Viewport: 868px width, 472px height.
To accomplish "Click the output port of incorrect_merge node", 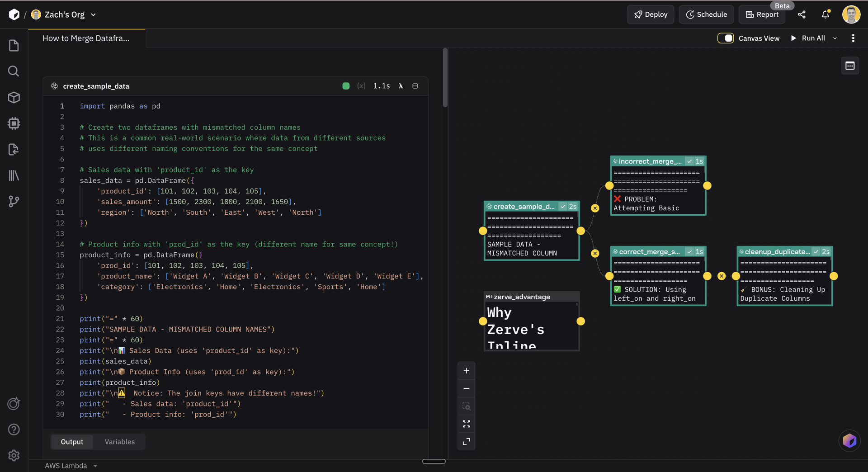I will (x=708, y=185).
